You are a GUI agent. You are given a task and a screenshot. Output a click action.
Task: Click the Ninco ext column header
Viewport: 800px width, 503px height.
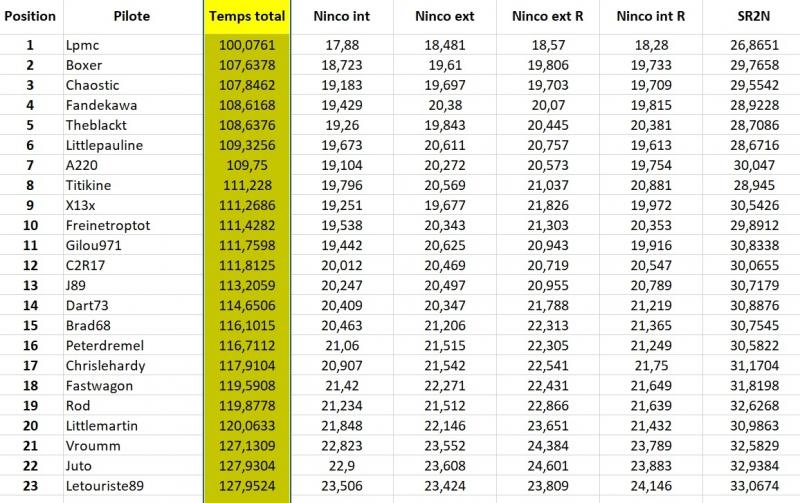tap(444, 16)
